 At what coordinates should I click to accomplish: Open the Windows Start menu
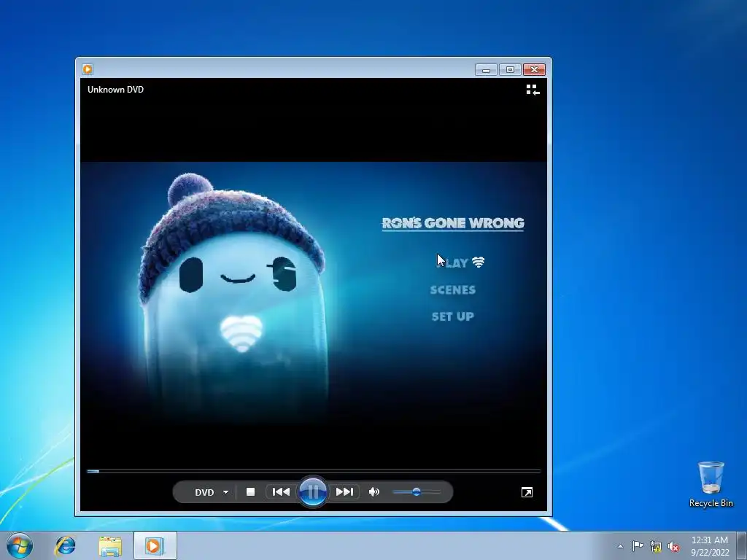tap(20, 545)
